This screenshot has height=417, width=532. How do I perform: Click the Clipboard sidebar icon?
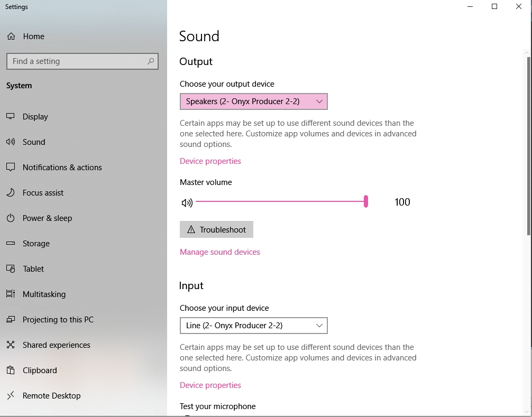[x=11, y=370]
